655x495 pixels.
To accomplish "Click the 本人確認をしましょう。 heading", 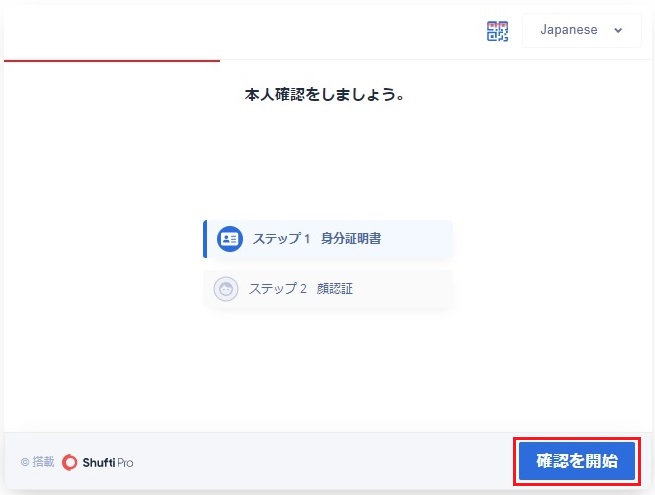I will [324, 96].
